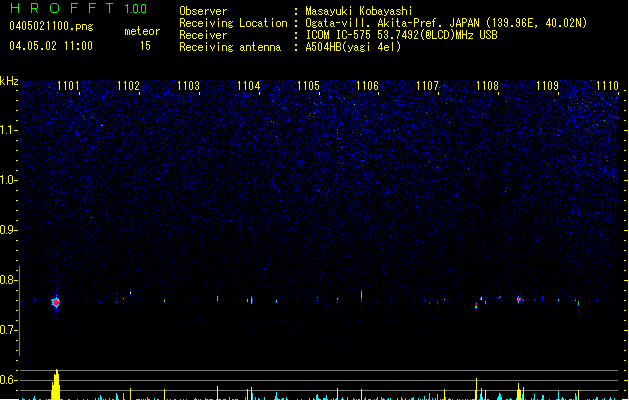
Task: Click the 'Receiving antenna' field label
Action: 230,47
